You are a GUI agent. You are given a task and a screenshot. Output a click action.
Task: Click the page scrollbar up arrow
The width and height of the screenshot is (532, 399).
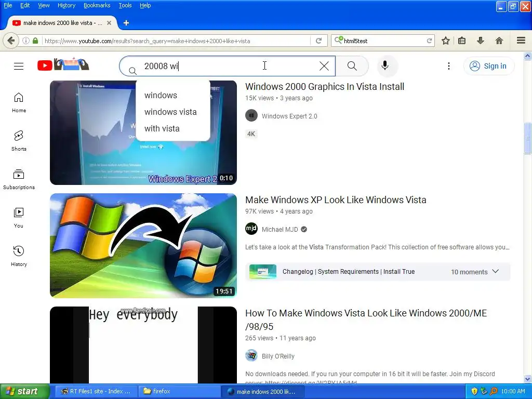tap(528, 56)
